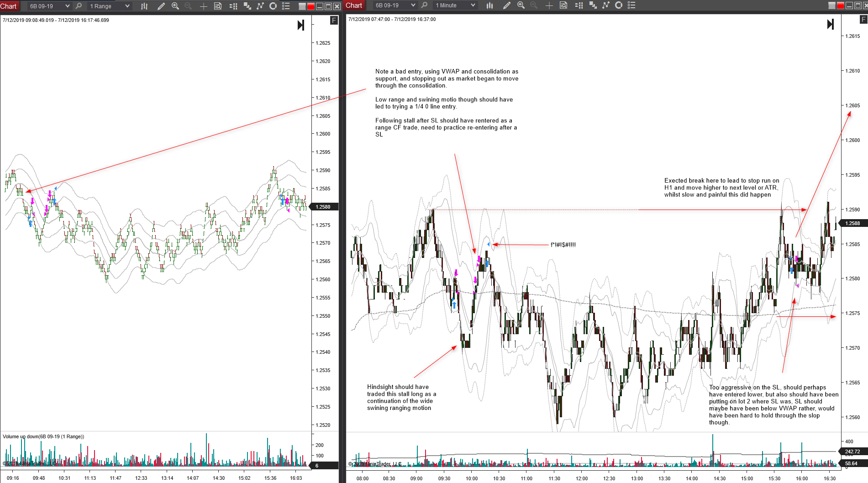Select the 'Too aggressive on the SL' annotation
Image resolution: width=868 pixels, height=483 pixels.
point(774,405)
